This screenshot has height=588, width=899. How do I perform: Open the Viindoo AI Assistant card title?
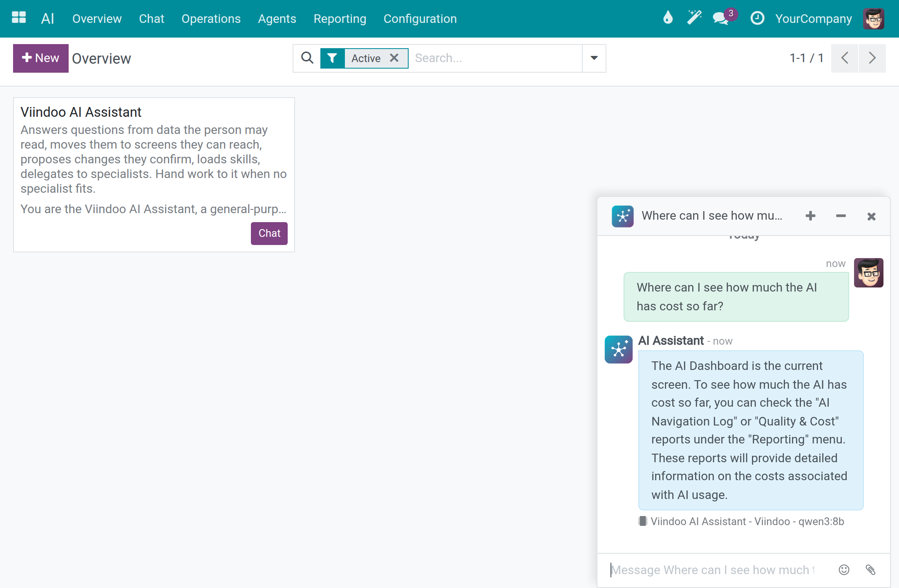pyautogui.click(x=81, y=112)
